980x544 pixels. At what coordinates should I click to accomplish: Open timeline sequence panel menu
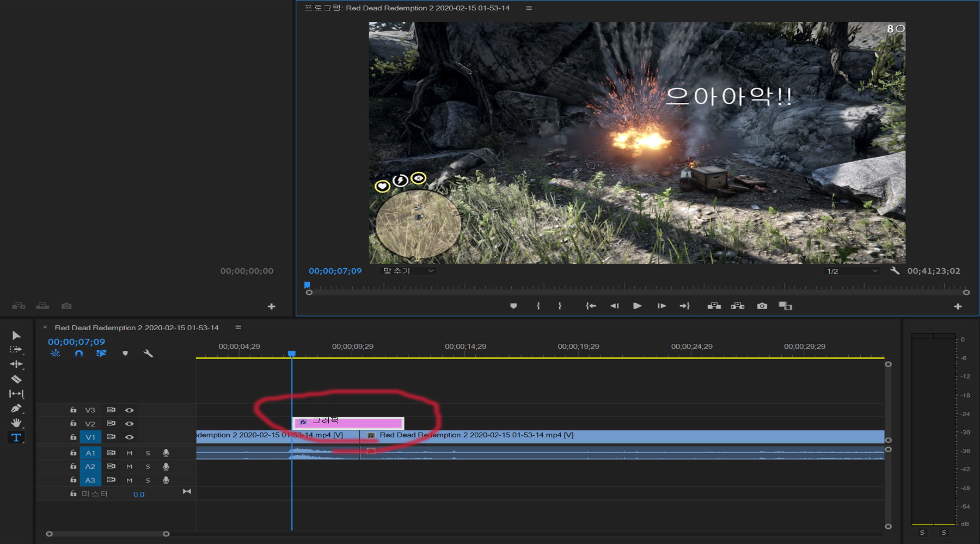[x=238, y=327]
